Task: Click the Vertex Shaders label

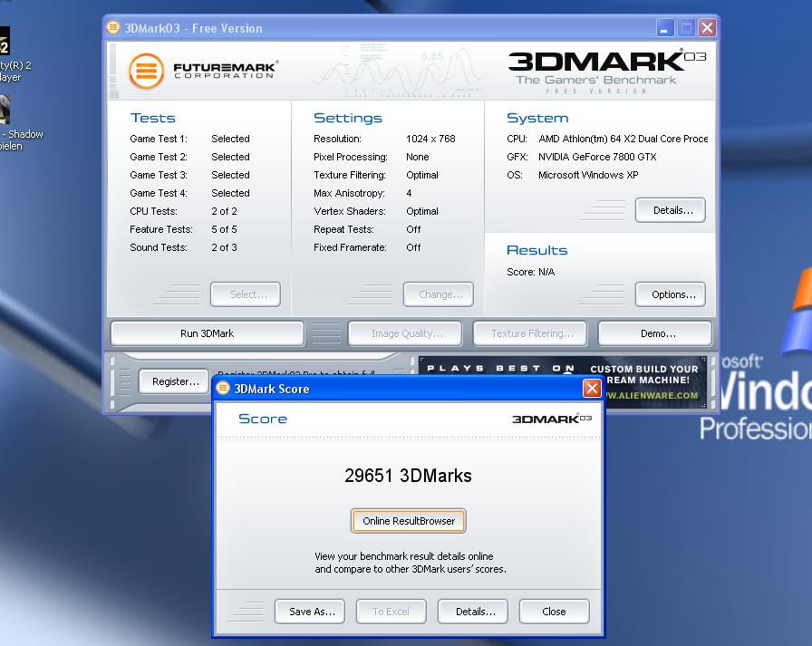Action: click(x=350, y=211)
